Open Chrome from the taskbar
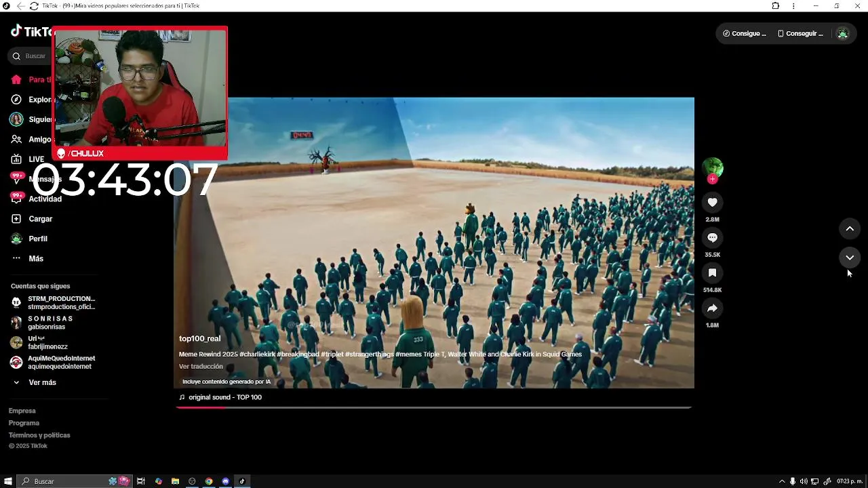This screenshot has height=488, width=868. coord(209,481)
